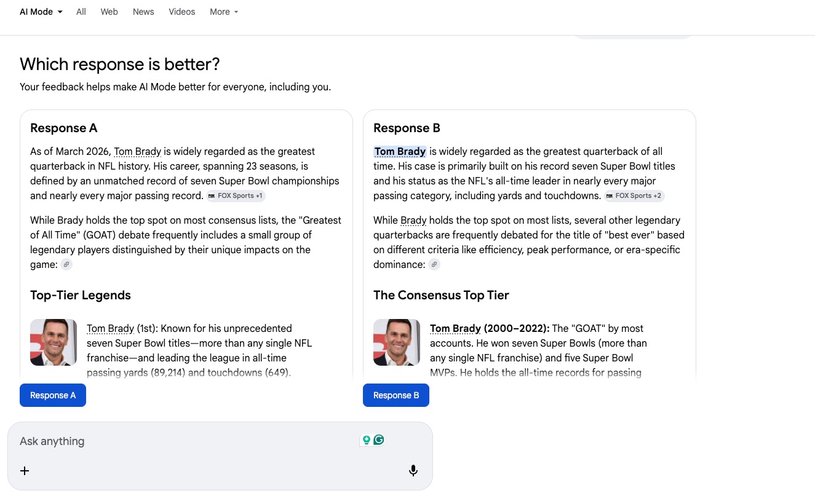Click Tom Brady photo in Response A
The image size is (815, 504).
click(54, 342)
